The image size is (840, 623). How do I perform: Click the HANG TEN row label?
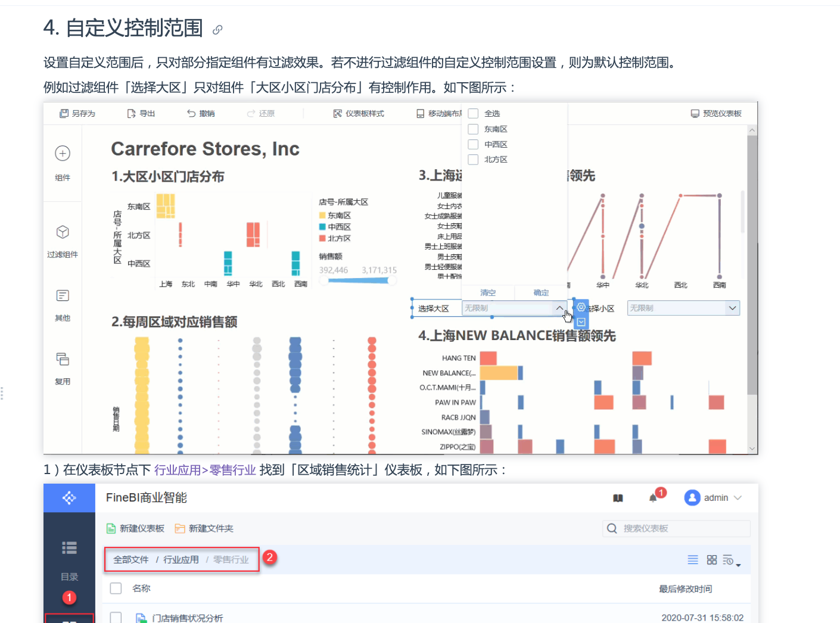click(x=459, y=358)
